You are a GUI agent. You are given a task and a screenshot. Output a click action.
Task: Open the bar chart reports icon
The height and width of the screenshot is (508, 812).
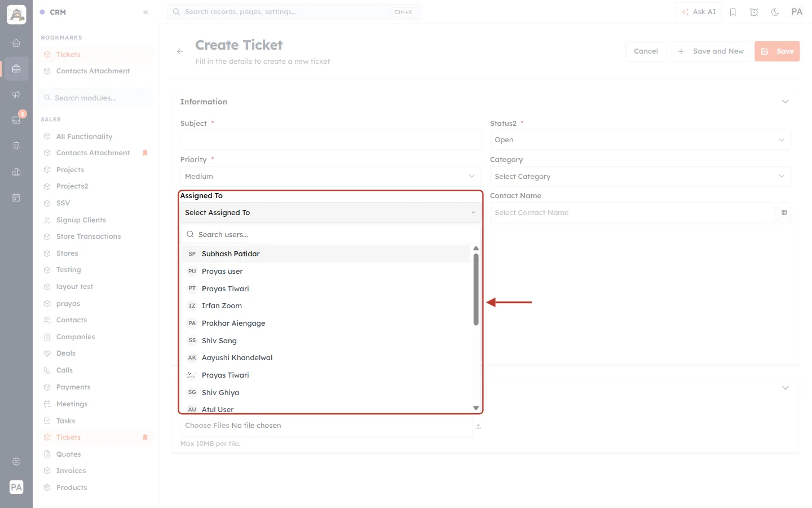(x=16, y=172)
